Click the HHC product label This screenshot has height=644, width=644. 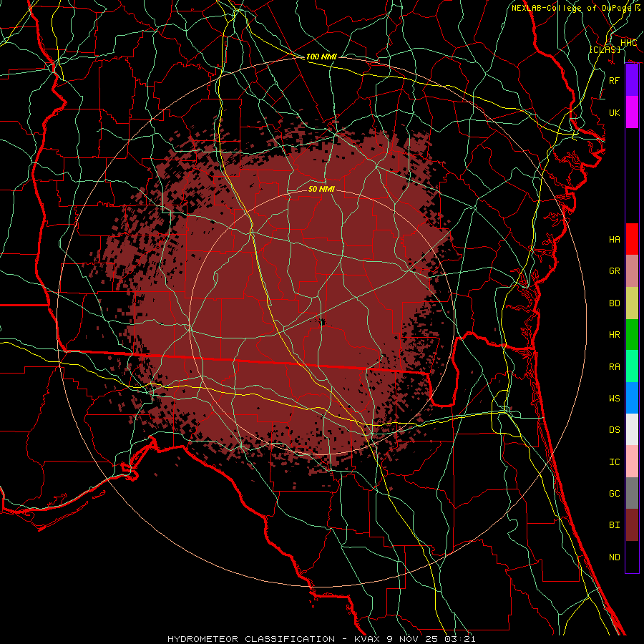pos(629,43)
